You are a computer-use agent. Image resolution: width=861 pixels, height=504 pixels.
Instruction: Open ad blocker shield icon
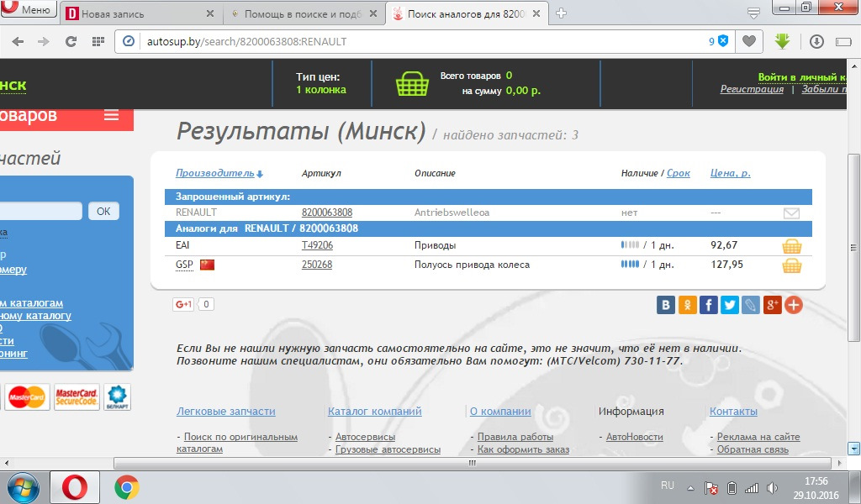click(x=723, y=41)
